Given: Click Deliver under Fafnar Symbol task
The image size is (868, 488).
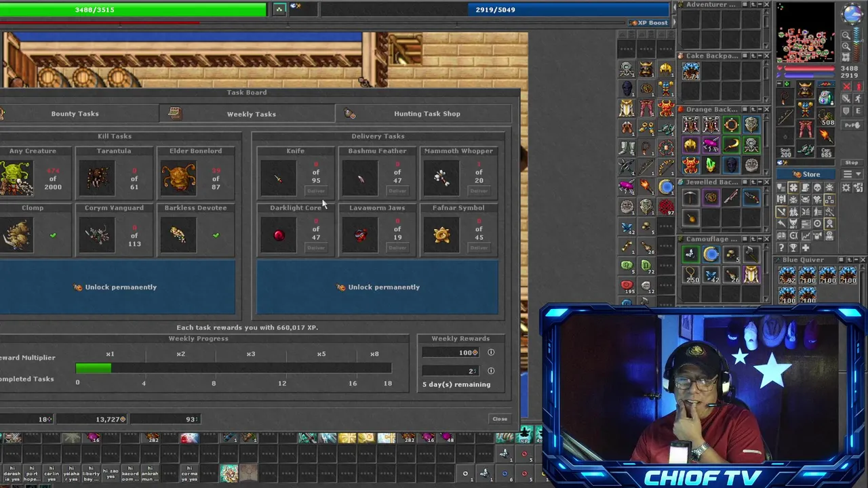Looking at the screenshot, I should tap(479, 248).
